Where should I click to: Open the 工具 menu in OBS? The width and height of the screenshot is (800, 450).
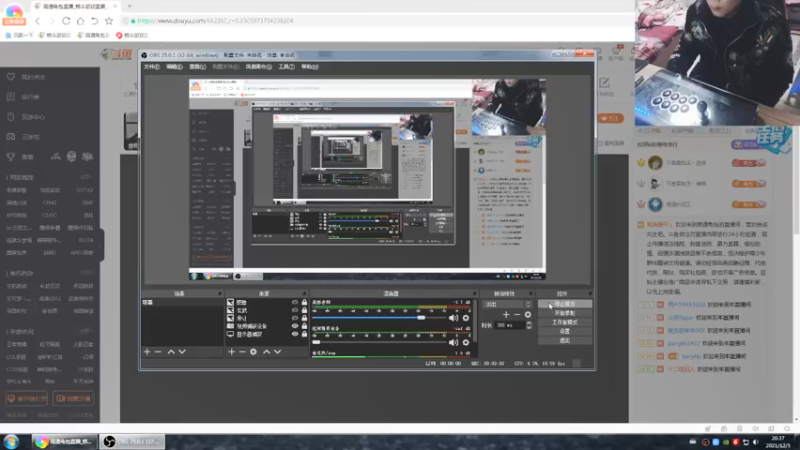[x=286, y=67]
